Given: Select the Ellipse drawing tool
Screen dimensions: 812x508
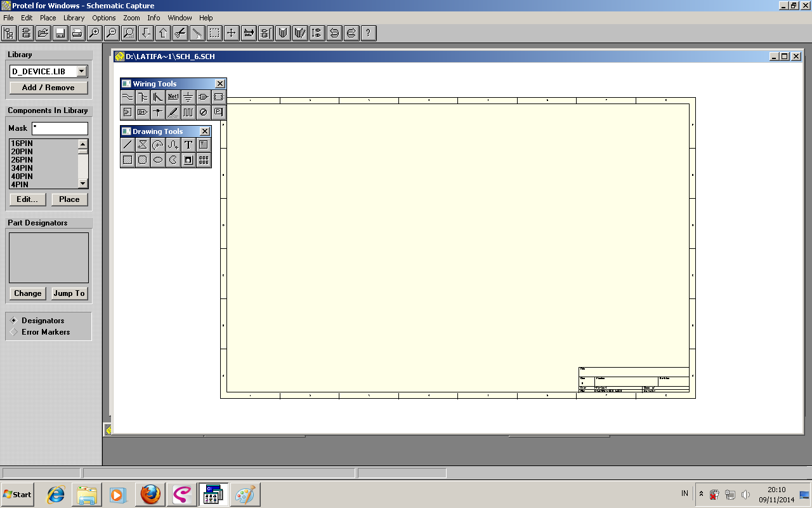Looking at the screenshot, I should click(158, 160).
